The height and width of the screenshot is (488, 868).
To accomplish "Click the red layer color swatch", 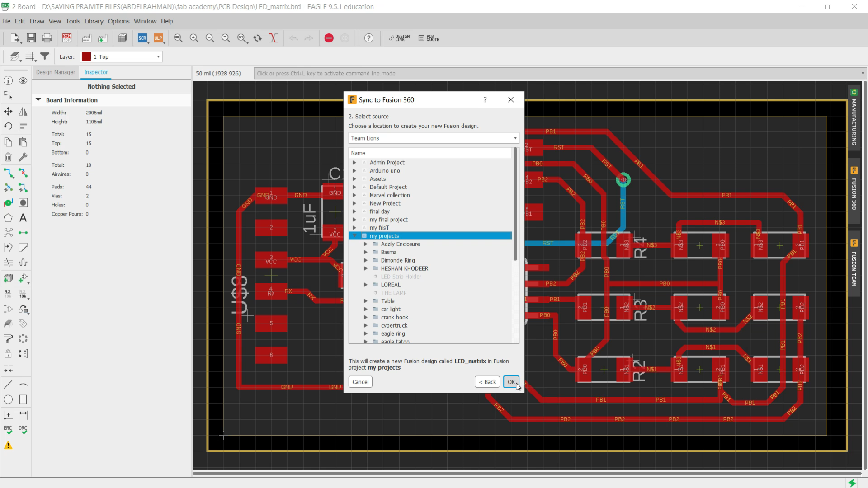I will pos(86,56).
